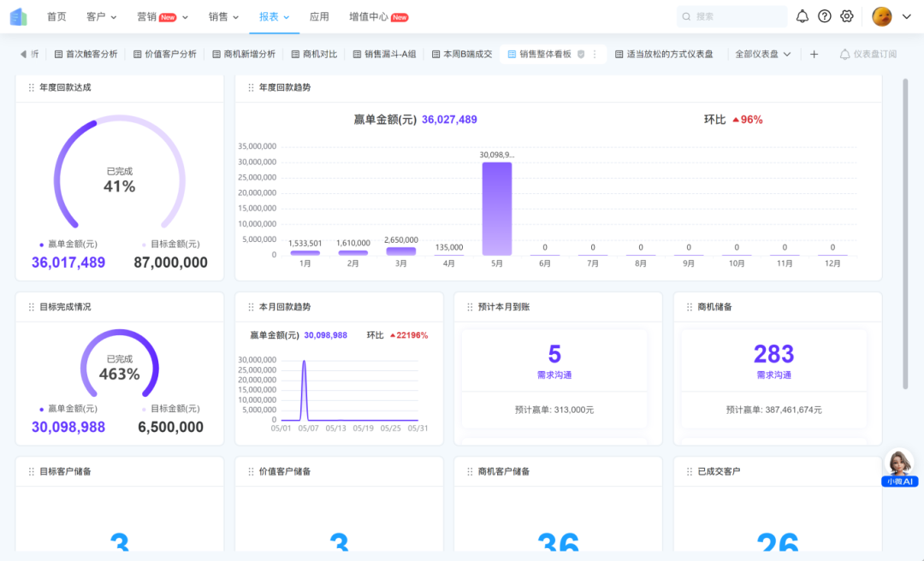The height and width of the screenshot is (561, 924).
Task: Switch to the 商机对比 dashboard tab
Action: click(314, 54)
